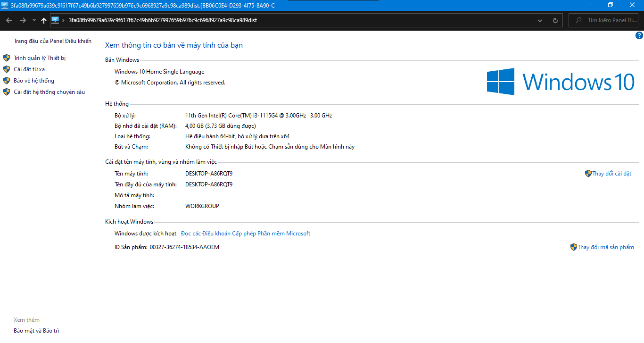Minimize the System window
This screenshot has height=343, width=644.
coord(589,5)
